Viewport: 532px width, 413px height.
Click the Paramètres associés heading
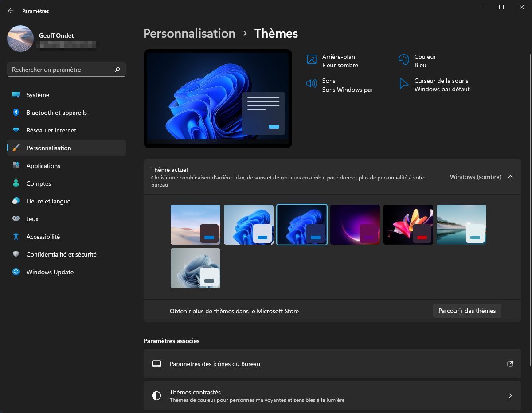pos(172,341)
